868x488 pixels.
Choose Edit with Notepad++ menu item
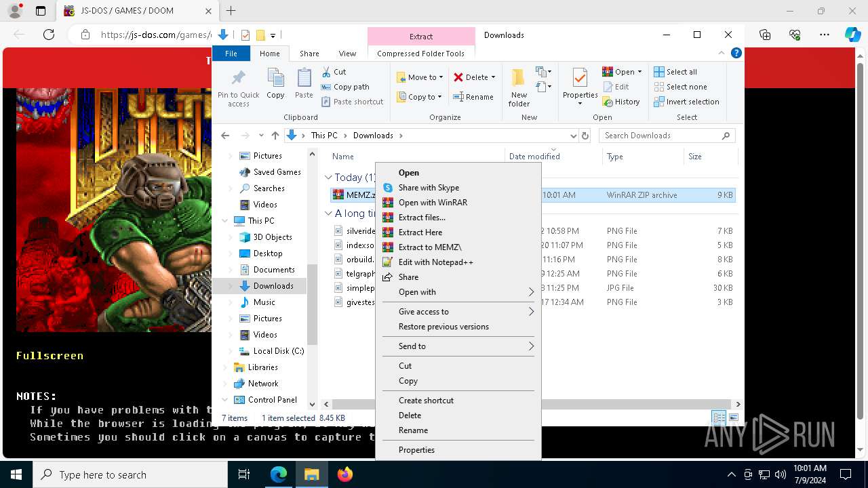tap(458, 262)
